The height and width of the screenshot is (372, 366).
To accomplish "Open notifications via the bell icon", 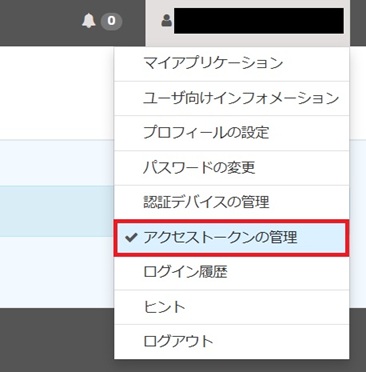I will (88, 21).
